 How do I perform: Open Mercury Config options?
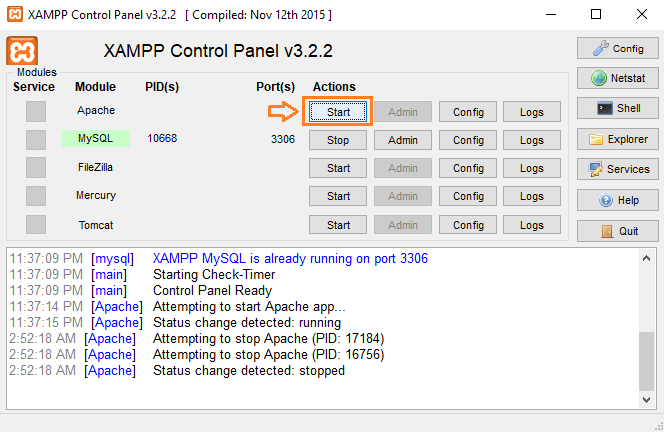pos(468,196)
